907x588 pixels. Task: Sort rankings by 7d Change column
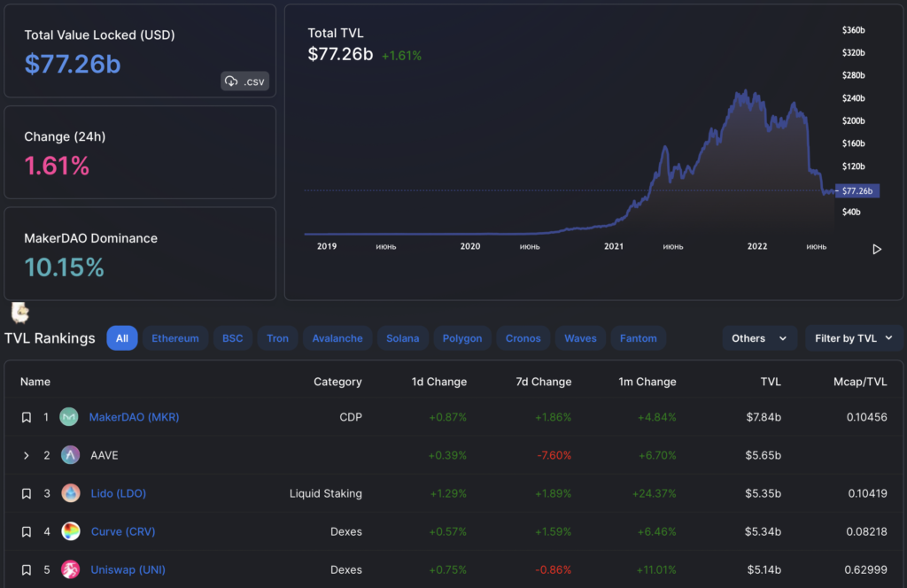click(x=543, y=382)
